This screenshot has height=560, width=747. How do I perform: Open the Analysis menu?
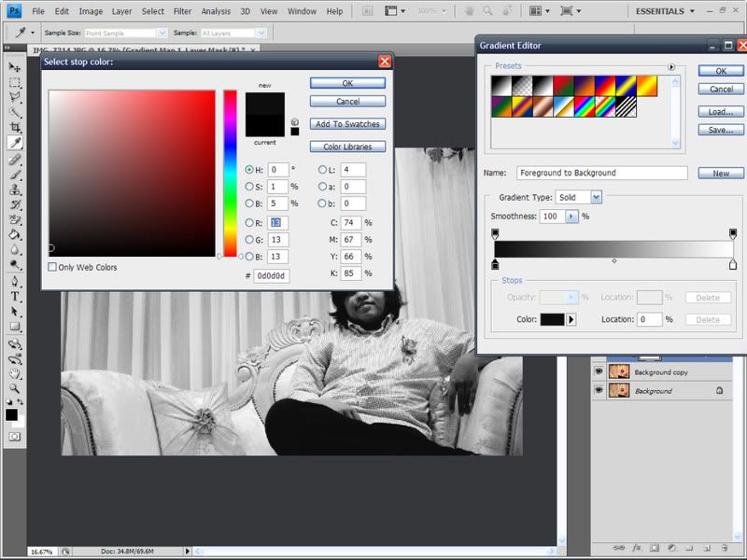(x=216, y=11)
